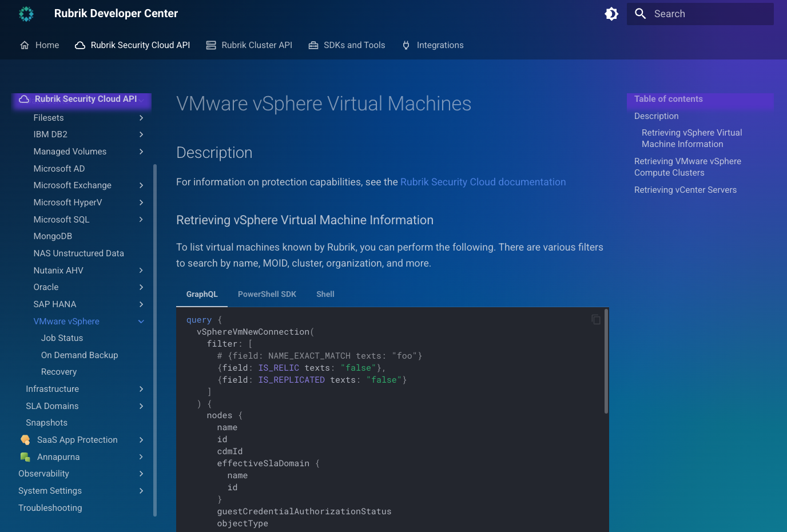Click the code block vertical scrollbar
The image size is (787, 532).
pyautogui.click(x=606, y=361)
